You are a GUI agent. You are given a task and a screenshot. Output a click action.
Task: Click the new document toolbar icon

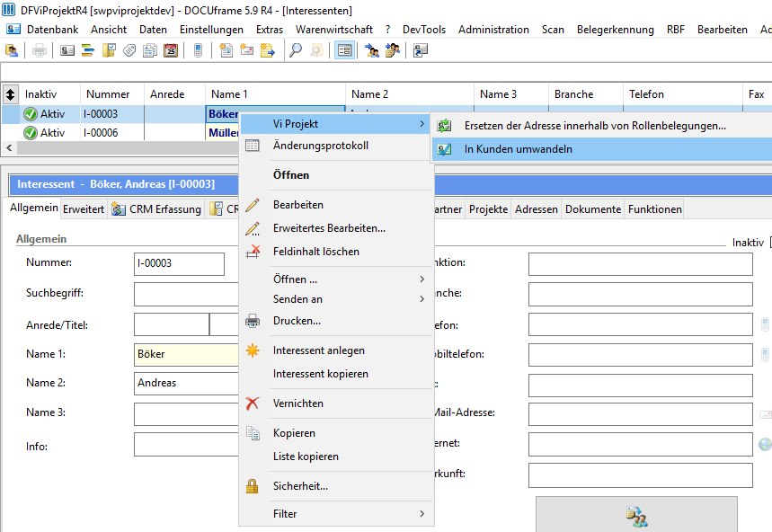pos(226,50)
